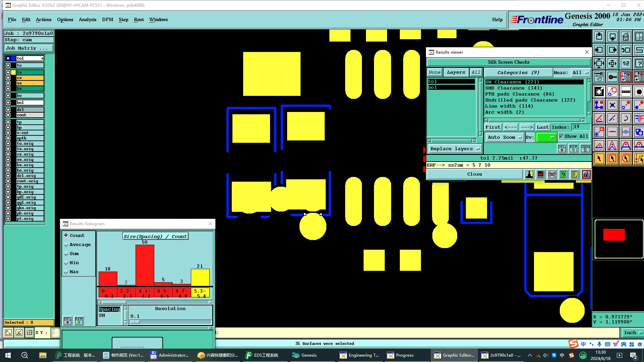Click the histogram chart icon in Results viewer
The width and height of the screenshot is (644, 362).
(586, 174)
